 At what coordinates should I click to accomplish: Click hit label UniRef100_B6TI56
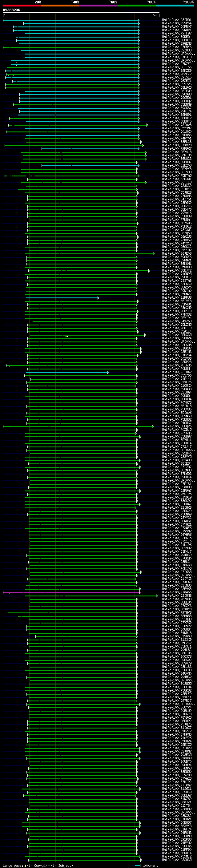(176, 67)
